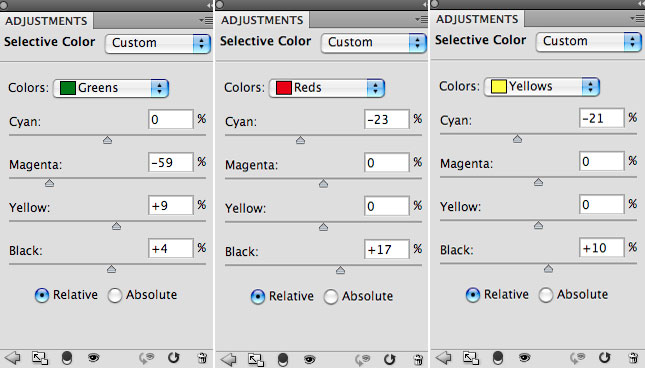Open panel flyout menu in Greens panel

pyautogui.click(x=206, y=20)
